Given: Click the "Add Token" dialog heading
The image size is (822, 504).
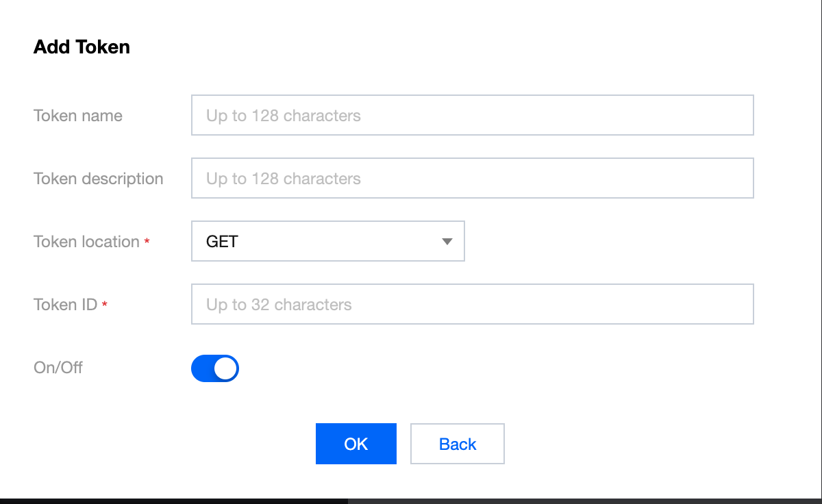Looking at the screenshot, I should tap(82, 47).
